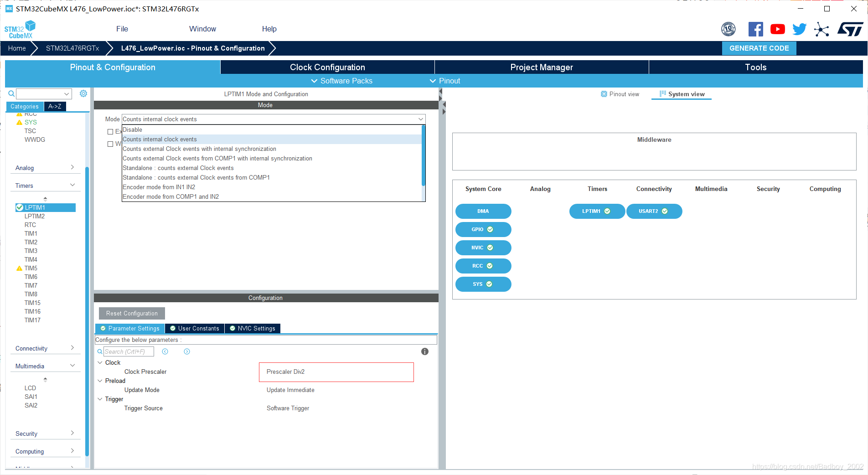
Task: Open the Pinout dropdown menu
Action: (445, 81)
